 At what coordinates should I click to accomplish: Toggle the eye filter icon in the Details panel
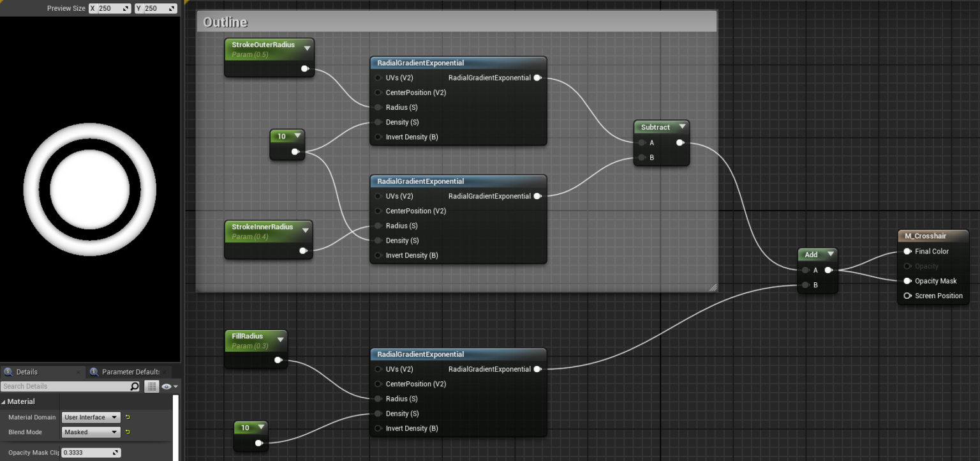[x=167, y=386]
